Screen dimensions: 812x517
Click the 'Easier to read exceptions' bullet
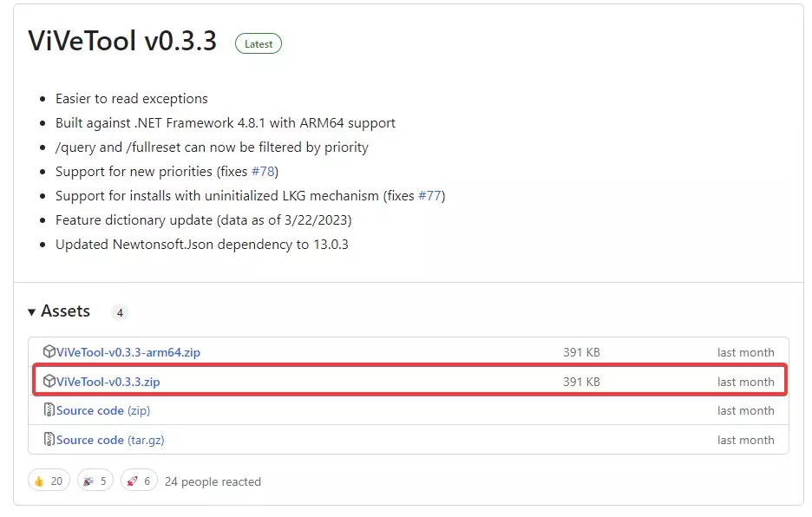[x=132, y=98]
